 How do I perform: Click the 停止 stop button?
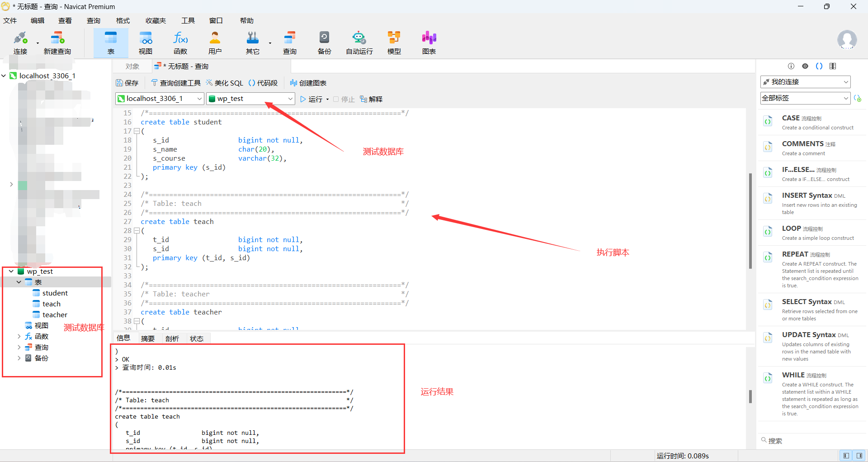click(344, 99)
